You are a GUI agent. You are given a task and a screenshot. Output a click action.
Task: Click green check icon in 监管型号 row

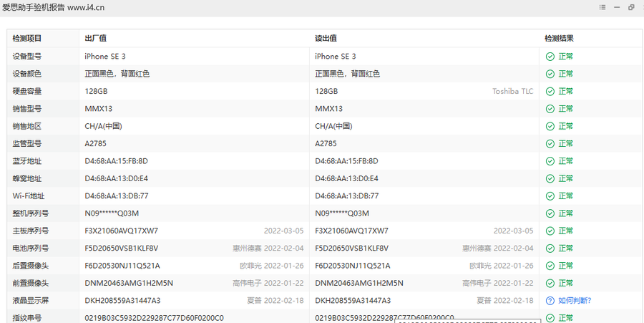tap(550, 144)
